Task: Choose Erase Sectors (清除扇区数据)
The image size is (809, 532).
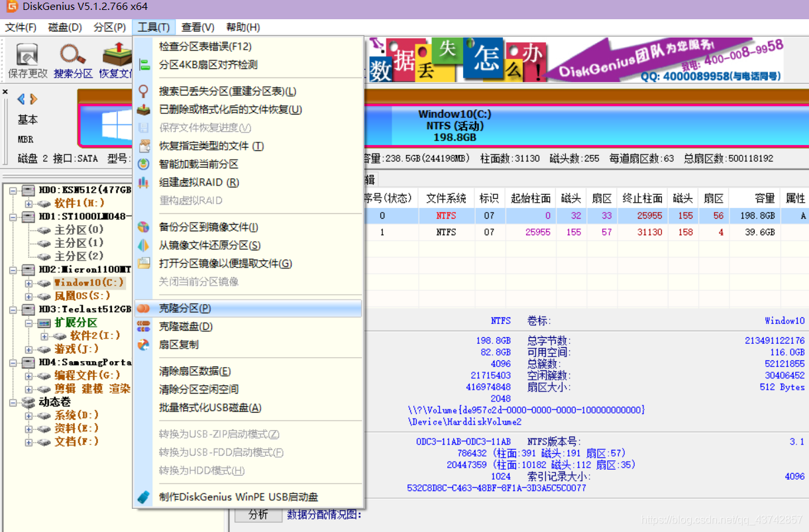Action: click(x=248, y=371)
